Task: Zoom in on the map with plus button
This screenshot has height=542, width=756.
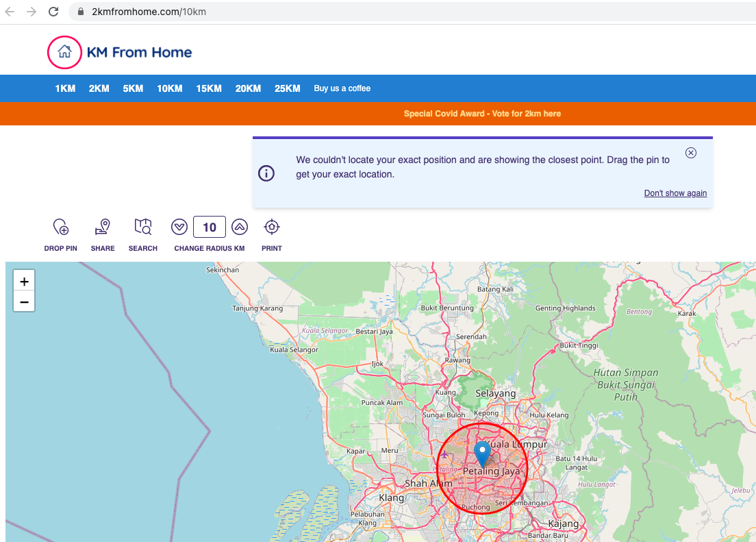Action: [24, 280]
